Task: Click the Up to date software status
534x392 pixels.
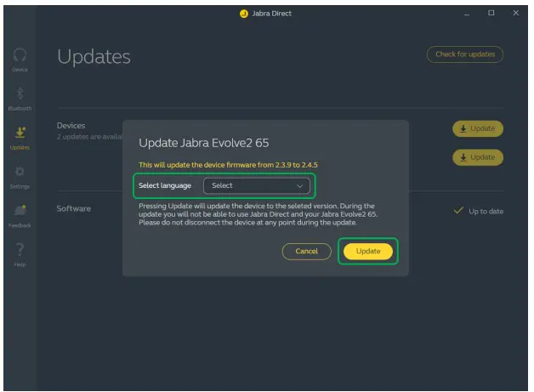Action: pos(479,211)
